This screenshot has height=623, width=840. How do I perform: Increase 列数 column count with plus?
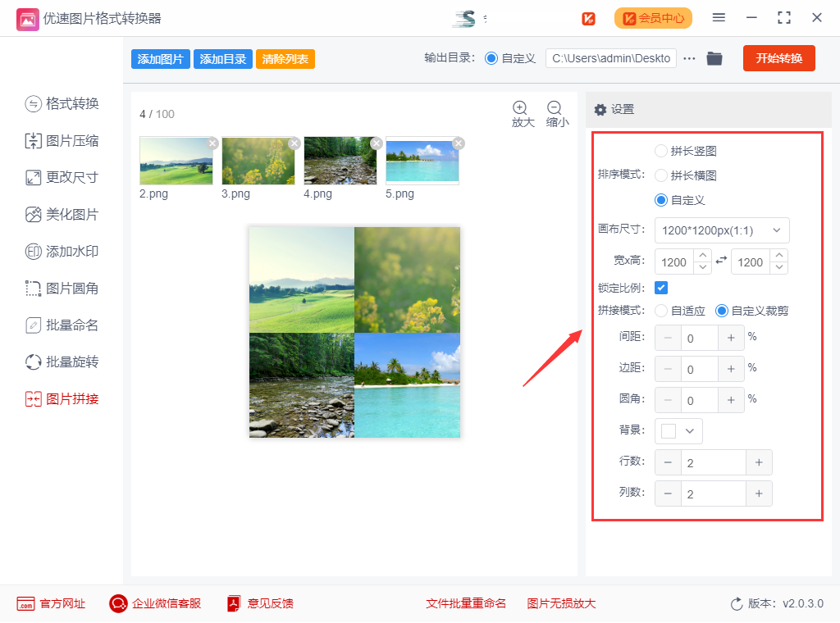(759, 493)
